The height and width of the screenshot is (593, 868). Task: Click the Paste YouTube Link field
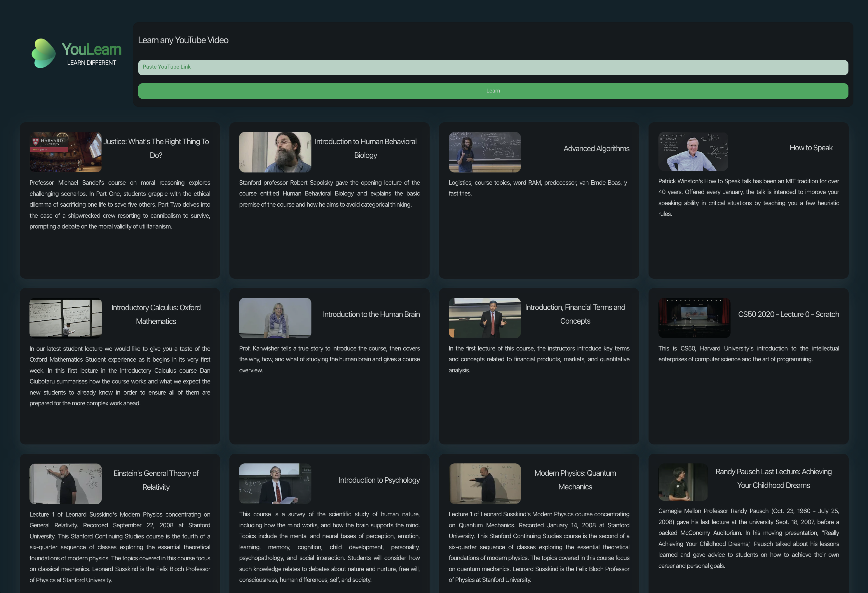point(493,67)
